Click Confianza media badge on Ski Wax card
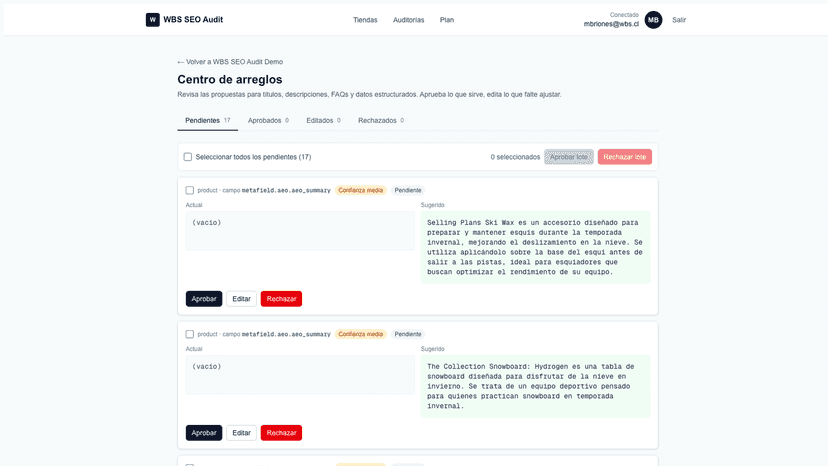 click(361, 190)
